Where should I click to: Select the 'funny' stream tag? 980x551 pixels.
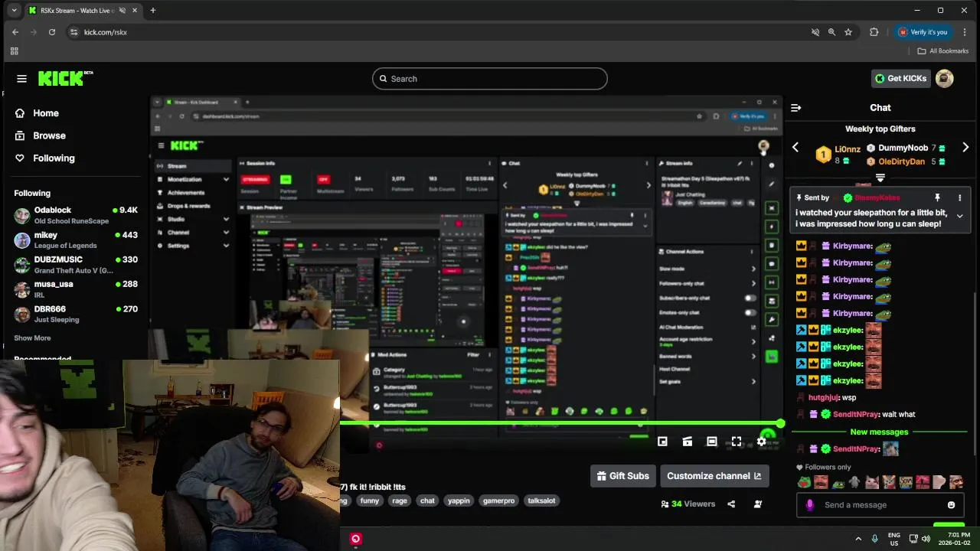click(370, 500)
